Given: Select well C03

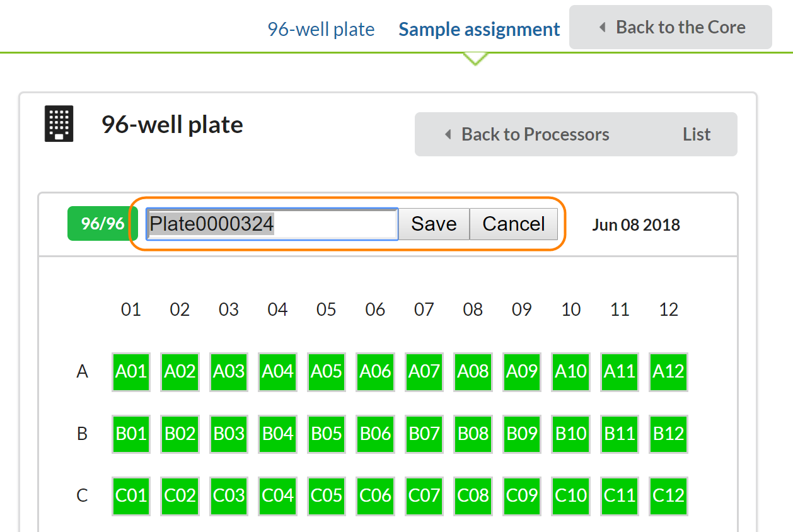Looking at the screenshot, I should 229,495.
